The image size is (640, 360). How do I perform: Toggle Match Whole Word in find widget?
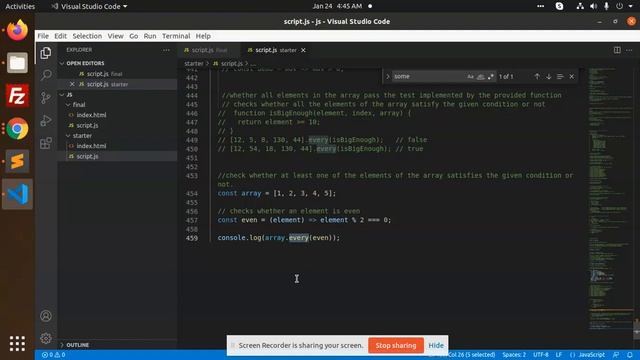click(x=481, y=76)
